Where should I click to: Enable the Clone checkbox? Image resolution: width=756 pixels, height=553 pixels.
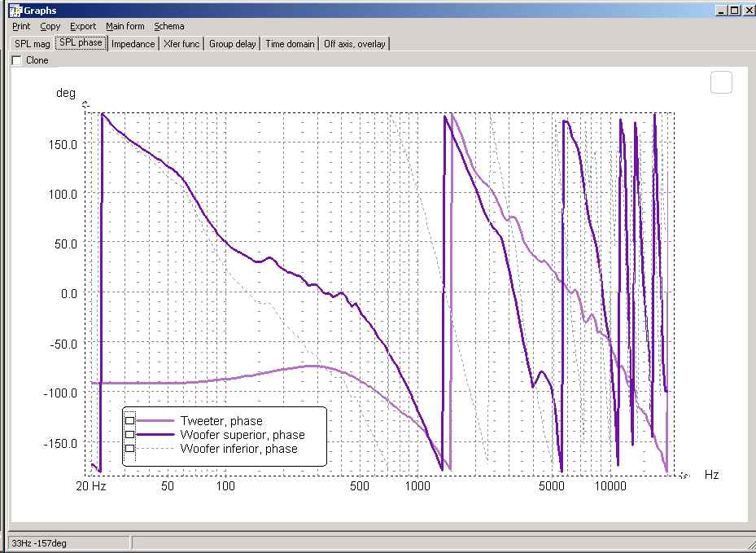(x=17, y=60)
